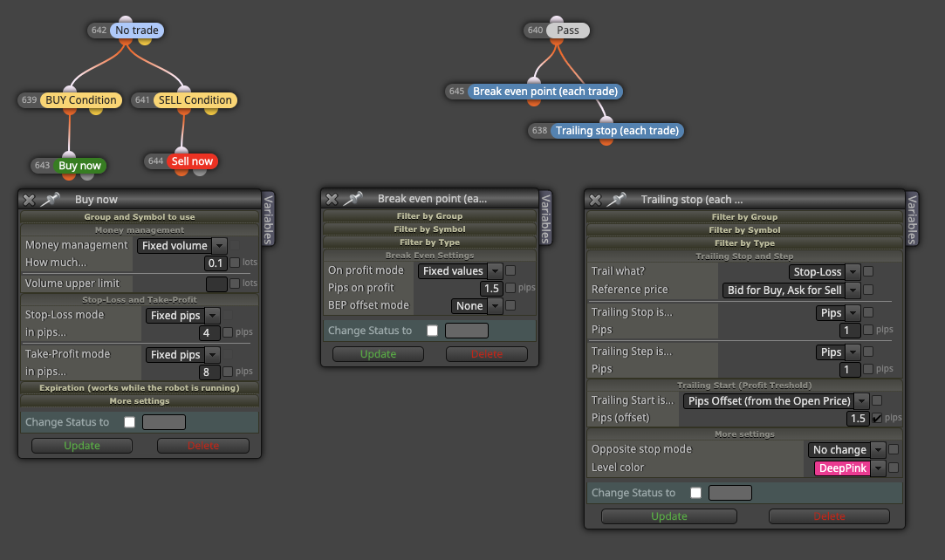Select the BUY Condition node
945x560 pixels.
[81, 100]
